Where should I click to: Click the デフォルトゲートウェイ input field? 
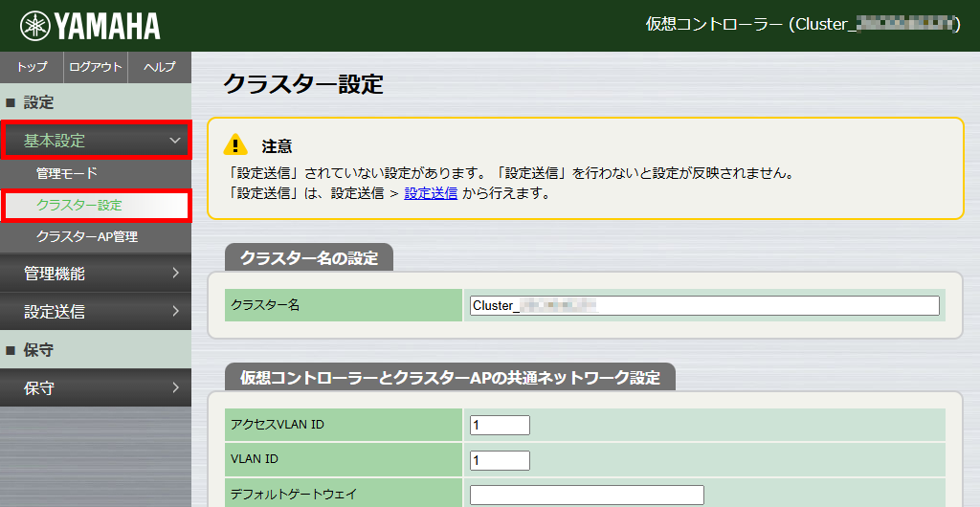click(x=587, y=495)
